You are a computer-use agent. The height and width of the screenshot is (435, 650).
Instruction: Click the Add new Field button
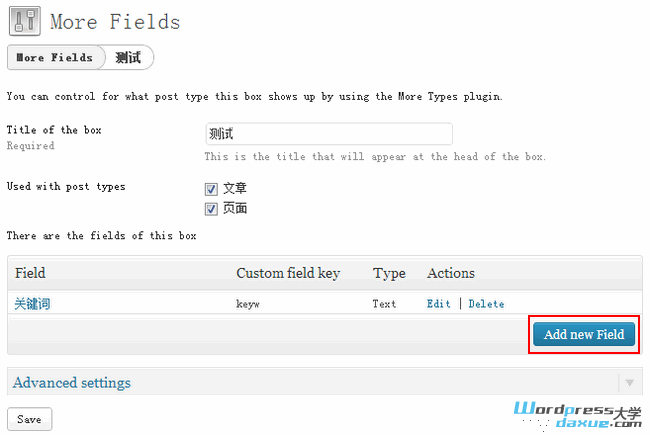tap(584, 334)
